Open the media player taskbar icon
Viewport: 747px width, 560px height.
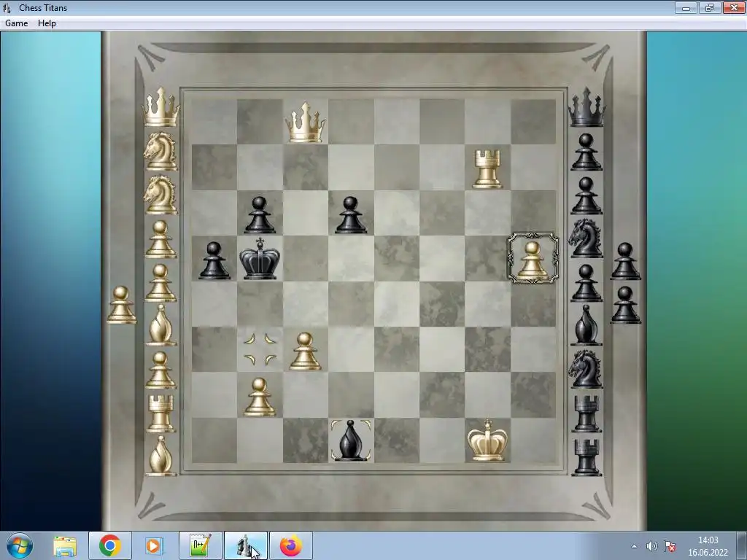(155, 545)
